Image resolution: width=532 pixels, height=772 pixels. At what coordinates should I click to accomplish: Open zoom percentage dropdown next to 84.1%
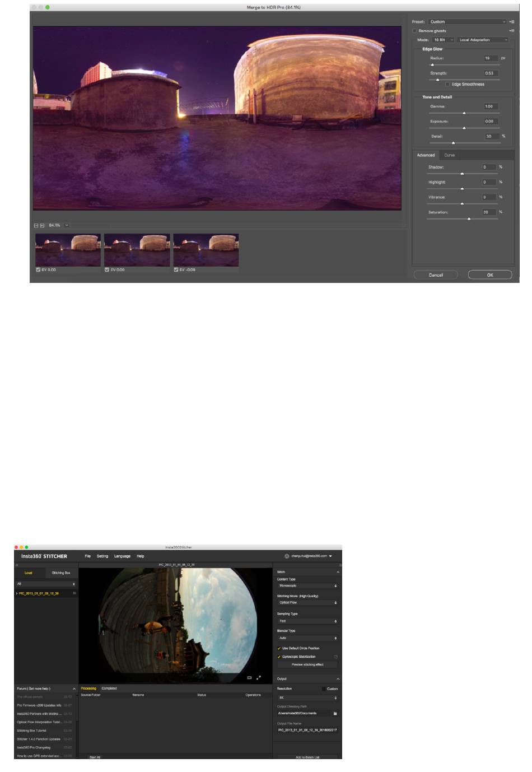coord(67,225)
